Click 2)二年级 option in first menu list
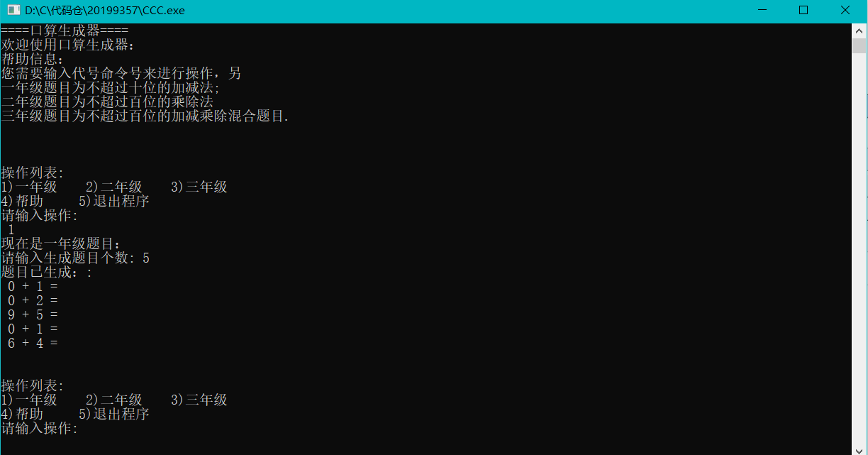The image size is (868, 455). 114,187
